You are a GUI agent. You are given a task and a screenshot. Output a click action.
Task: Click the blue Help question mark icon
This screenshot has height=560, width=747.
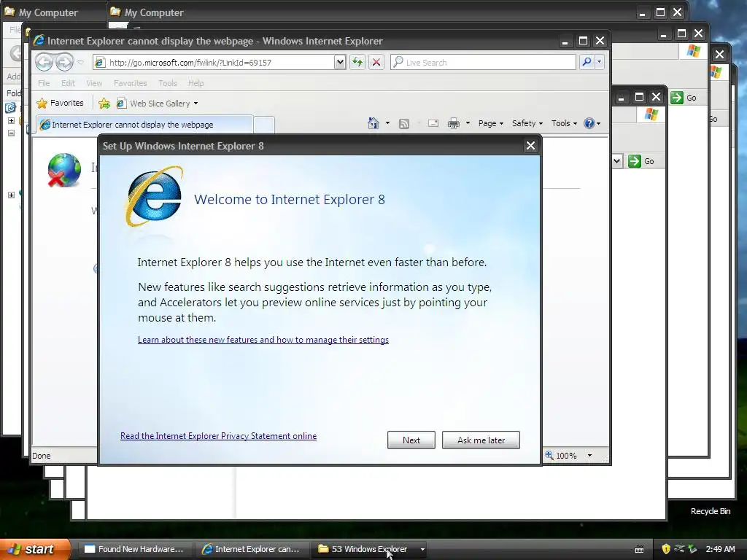pos(589,123)
